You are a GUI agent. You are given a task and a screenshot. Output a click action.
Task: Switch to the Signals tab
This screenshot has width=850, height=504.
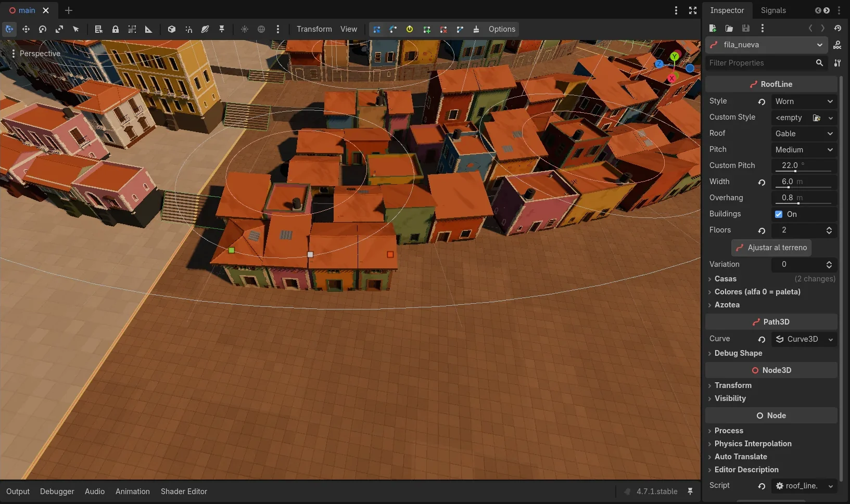pos(773,10)
